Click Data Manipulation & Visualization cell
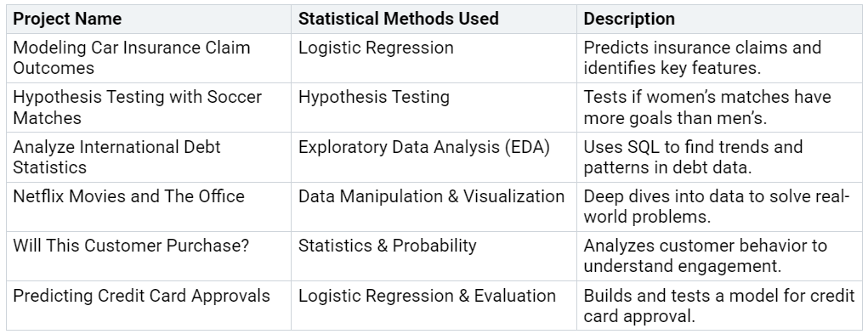 (x=434, y=207)
